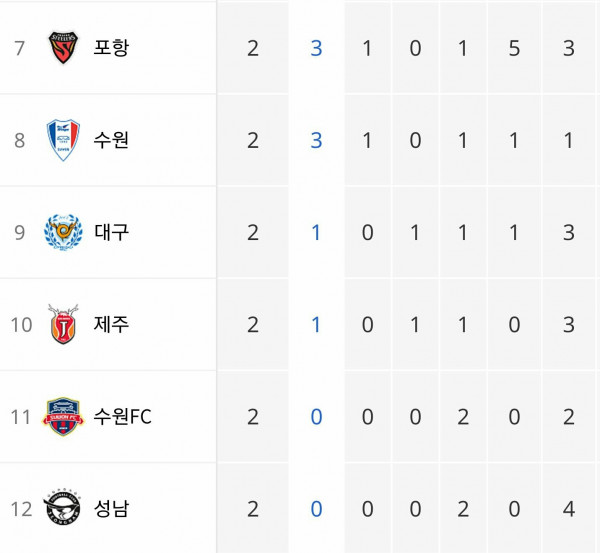Click Pohang's goals scored value 5
Screen dimensions: 600x553
coord(514,48)
